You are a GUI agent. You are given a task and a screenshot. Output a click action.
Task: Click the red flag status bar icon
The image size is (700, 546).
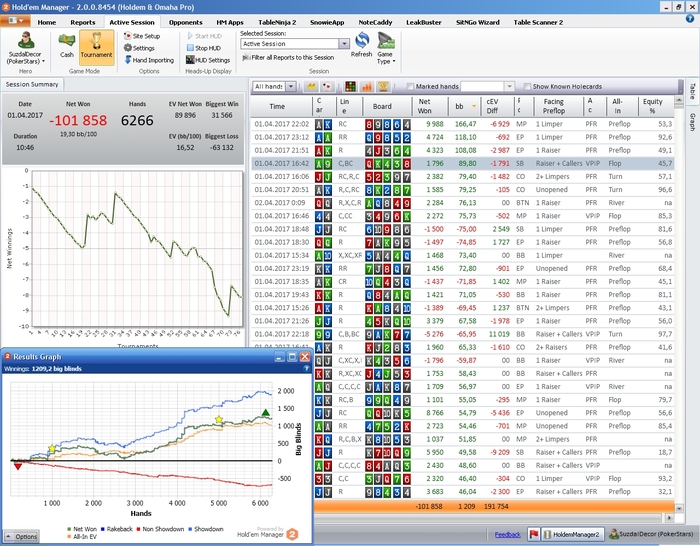pyautogui.click(x=533, y=534)
